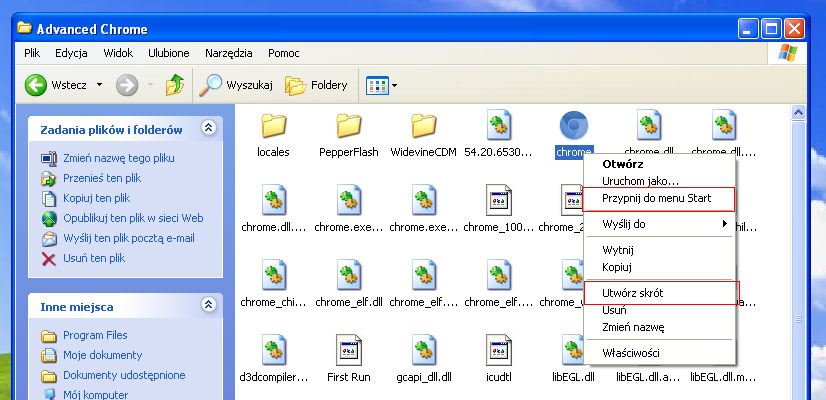
Task: Click Kopiuj ten plik link
Action: [x=96, y=198]
